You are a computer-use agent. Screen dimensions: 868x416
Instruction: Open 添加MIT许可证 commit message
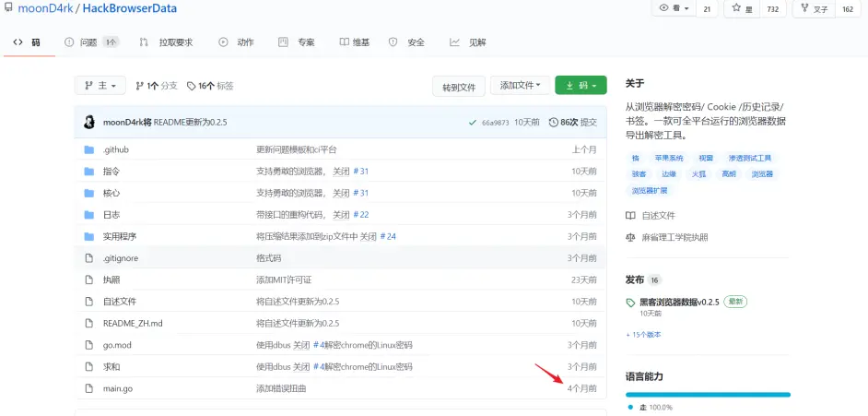pos(284,279)
